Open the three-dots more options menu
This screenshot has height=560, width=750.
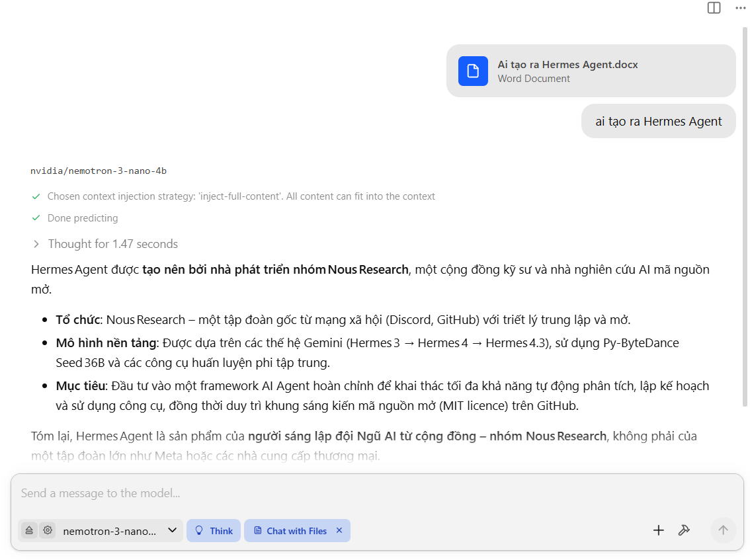[x=741, y=8]
